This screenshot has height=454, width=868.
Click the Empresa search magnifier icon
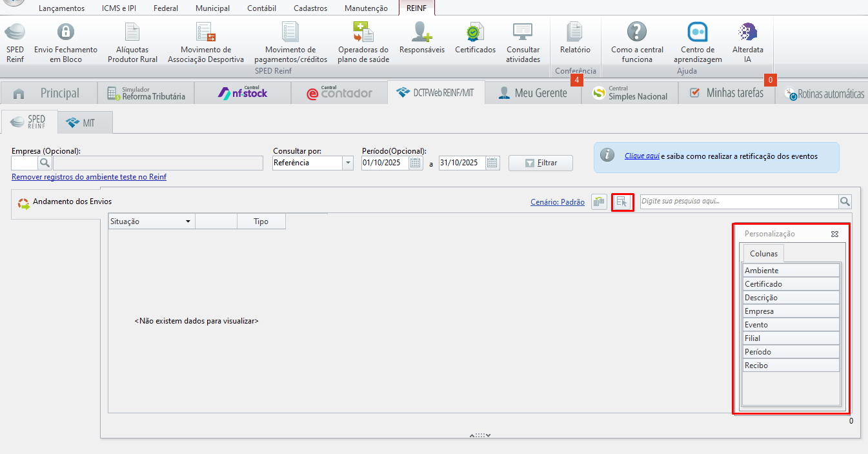[x=45, y=163]
